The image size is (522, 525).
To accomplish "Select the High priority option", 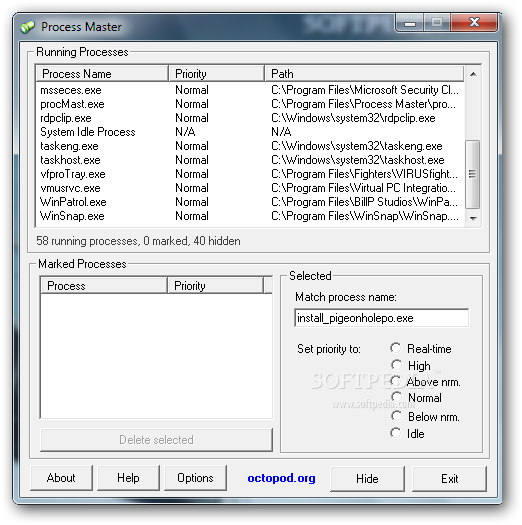I will [396, 365].
